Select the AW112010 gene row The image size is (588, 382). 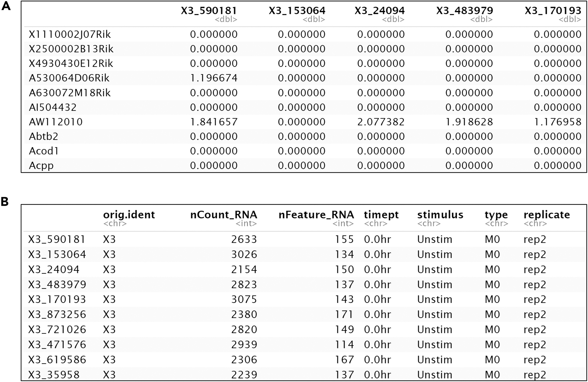[47, 122]
